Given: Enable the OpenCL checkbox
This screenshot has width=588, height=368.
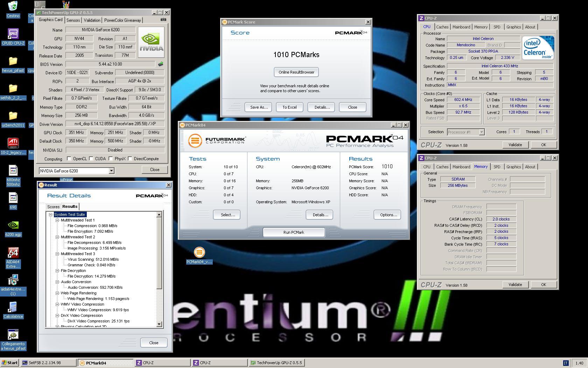Looking at the screenshot, I should pyautogui.click(x=69, y=159).
